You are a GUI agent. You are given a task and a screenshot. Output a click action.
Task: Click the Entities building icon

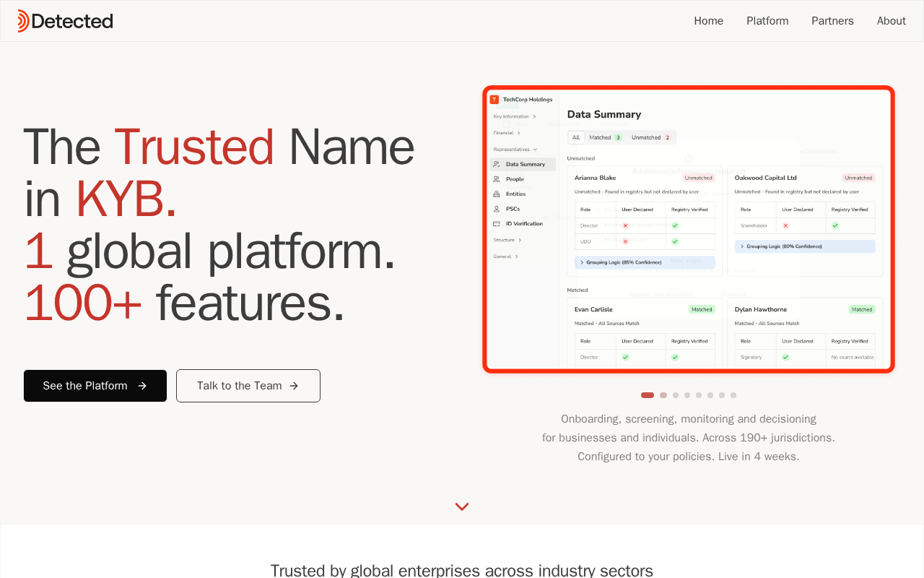497,194
